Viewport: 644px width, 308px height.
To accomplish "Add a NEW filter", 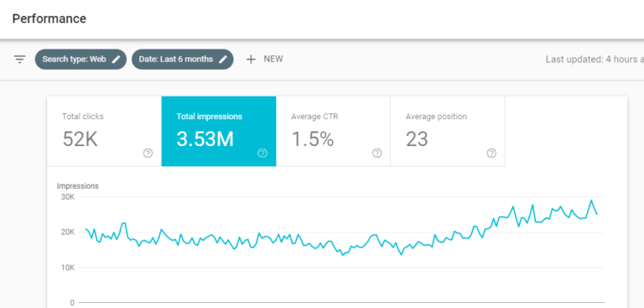I will point(264,60).
